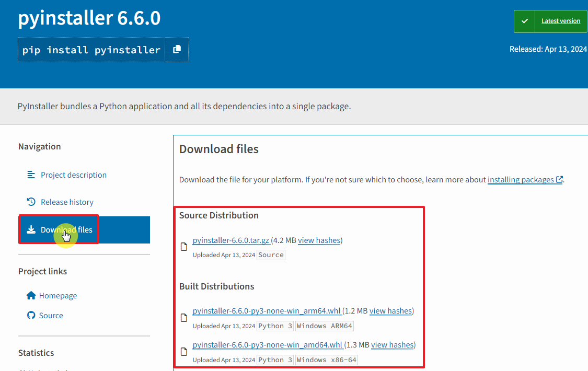
Task: Click the Download files main heading
Action: click(219, 149)
